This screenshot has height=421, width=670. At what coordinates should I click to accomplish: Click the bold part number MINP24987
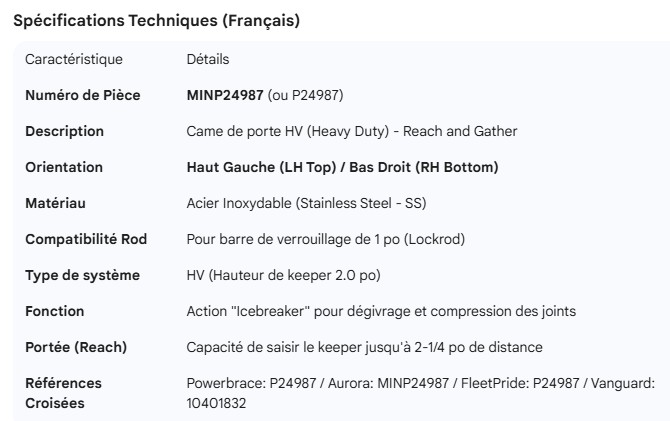pos(225,96)
